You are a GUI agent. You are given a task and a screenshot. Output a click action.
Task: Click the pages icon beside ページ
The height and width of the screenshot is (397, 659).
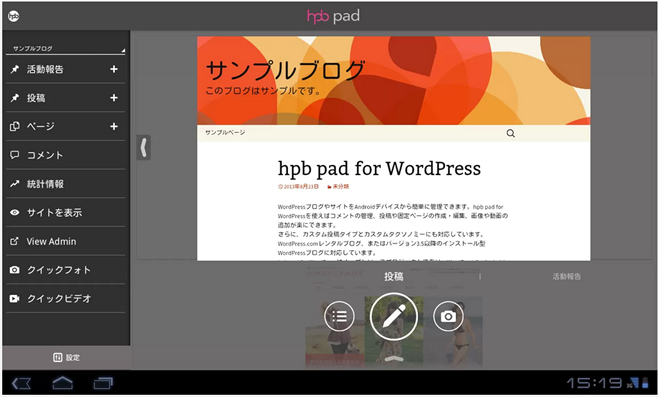click(x=15, y=126)
